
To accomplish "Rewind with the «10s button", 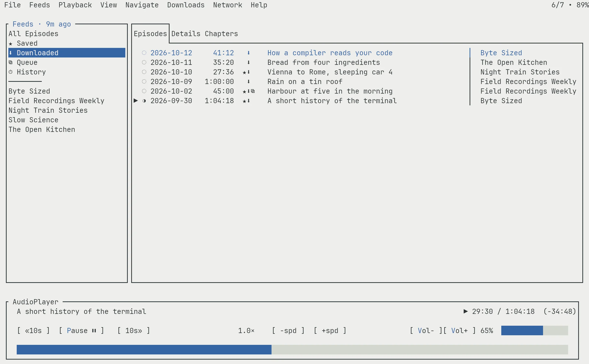I will pyautogui.click(x=33, y=331).
